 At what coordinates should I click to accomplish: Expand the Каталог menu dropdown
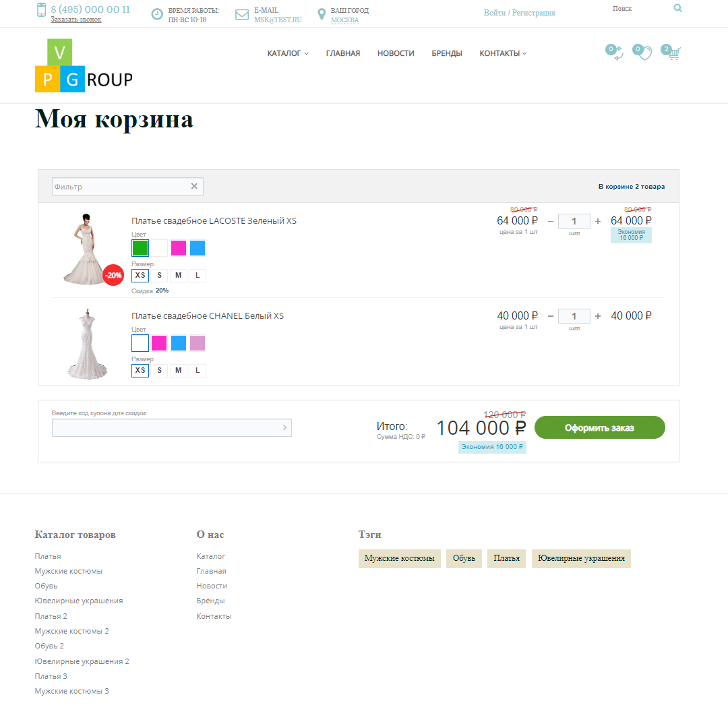(x=288, y=53)
